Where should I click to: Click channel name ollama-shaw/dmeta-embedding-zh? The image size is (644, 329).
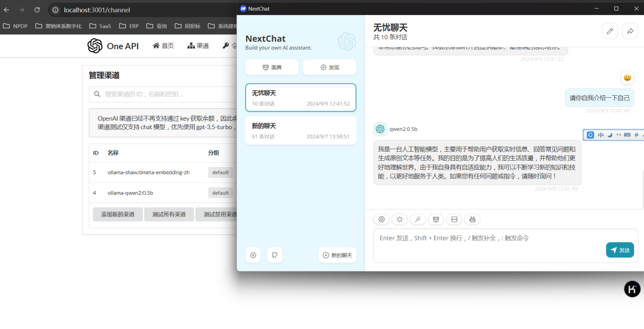[x=148, y=172]
